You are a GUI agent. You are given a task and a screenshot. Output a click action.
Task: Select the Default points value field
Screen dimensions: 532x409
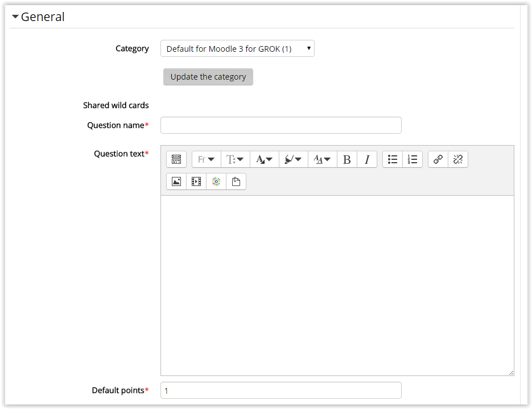(x=281, y=390)
